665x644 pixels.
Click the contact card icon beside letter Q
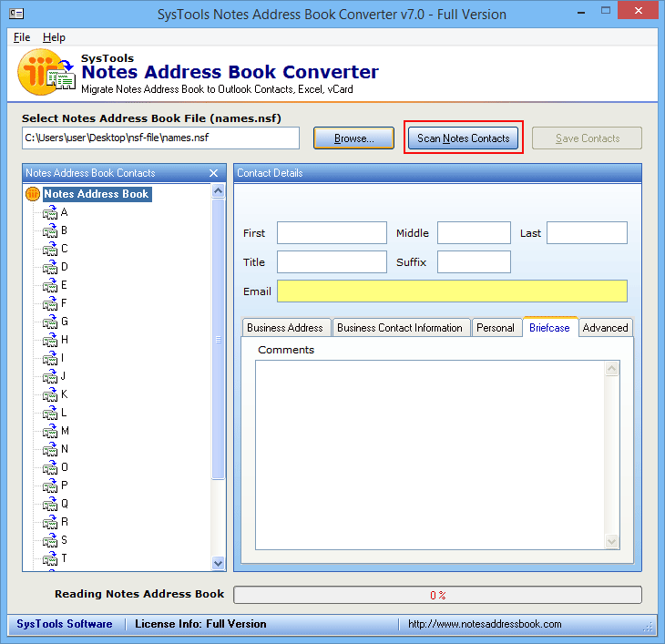pyautogui.click(x=50, y=504)
